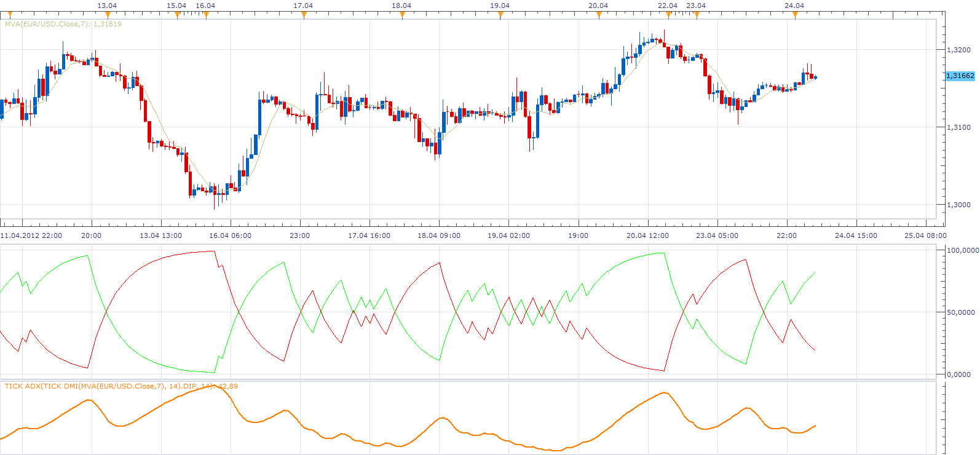Select the 15.04 orange date marker
Image resolution: width=980 pixels, height=455 pixels.
[x=177, y=15]
